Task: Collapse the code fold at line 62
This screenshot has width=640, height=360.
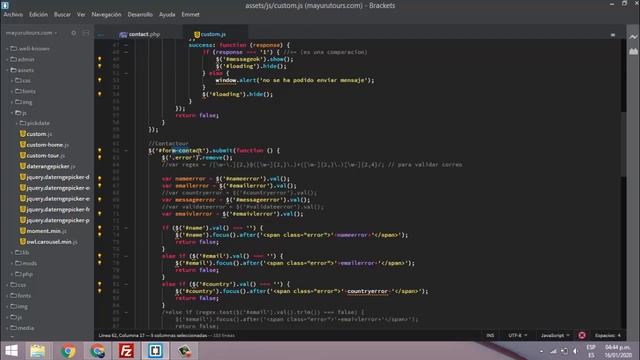Action: (x=126, y=151)
